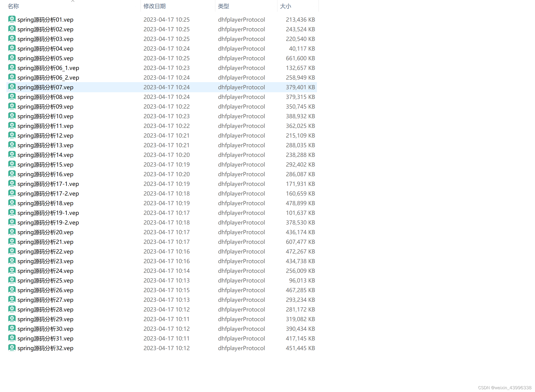Sort files by the 名称 column header

click(13, 6)
